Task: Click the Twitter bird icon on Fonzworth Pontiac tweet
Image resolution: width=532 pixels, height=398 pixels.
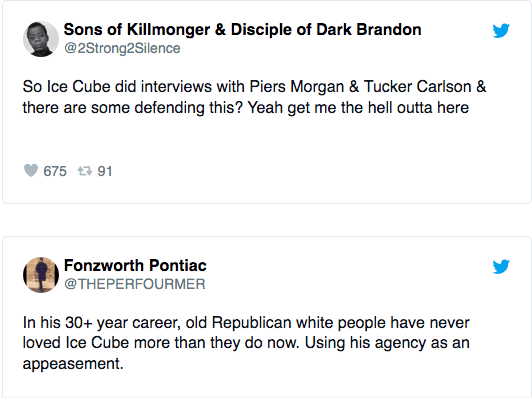Action: (x=501, y=266)
